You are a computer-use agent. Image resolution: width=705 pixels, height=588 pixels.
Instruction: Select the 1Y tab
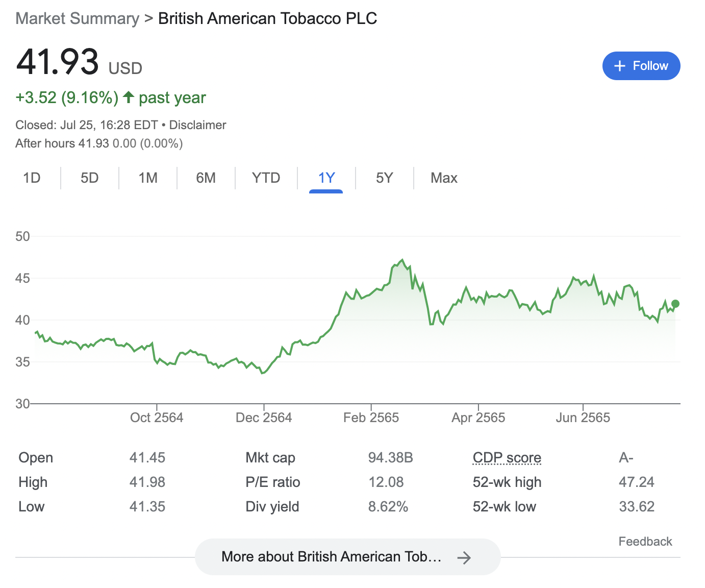326,178
